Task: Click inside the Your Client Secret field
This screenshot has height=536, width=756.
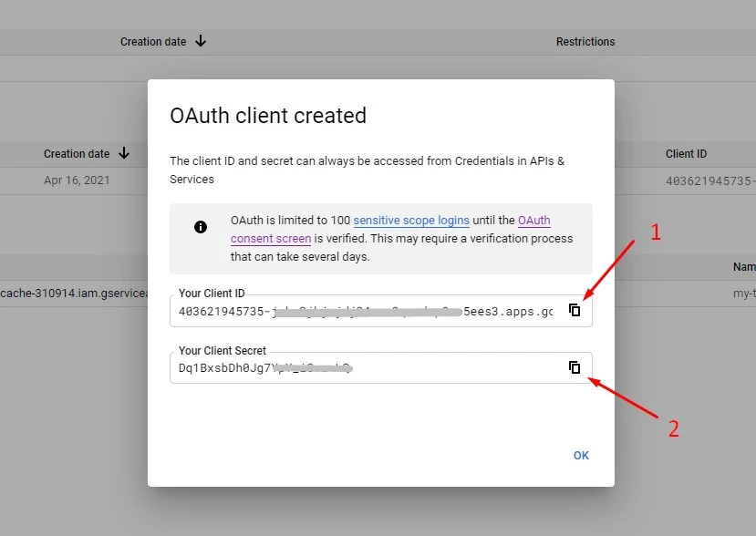Action: point(365,368)
